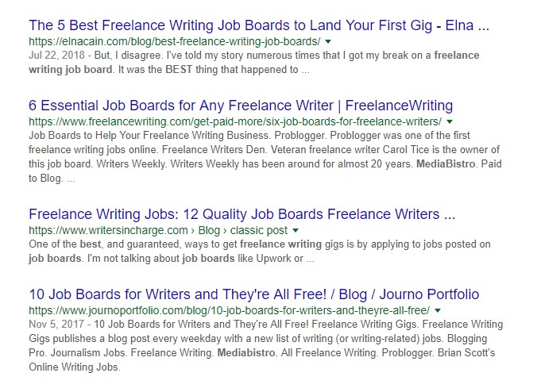Click the "Nov 5, 2017" date text
This screenshot has width=537, height=392.
[56, 325]
